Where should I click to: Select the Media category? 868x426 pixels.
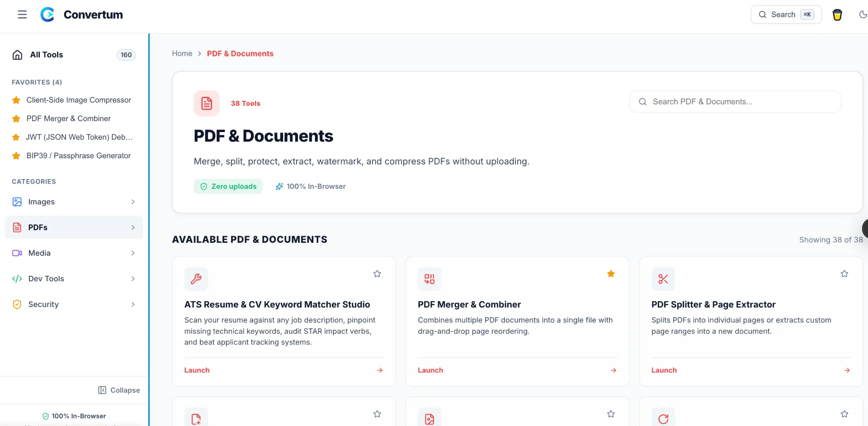[74, 253]
